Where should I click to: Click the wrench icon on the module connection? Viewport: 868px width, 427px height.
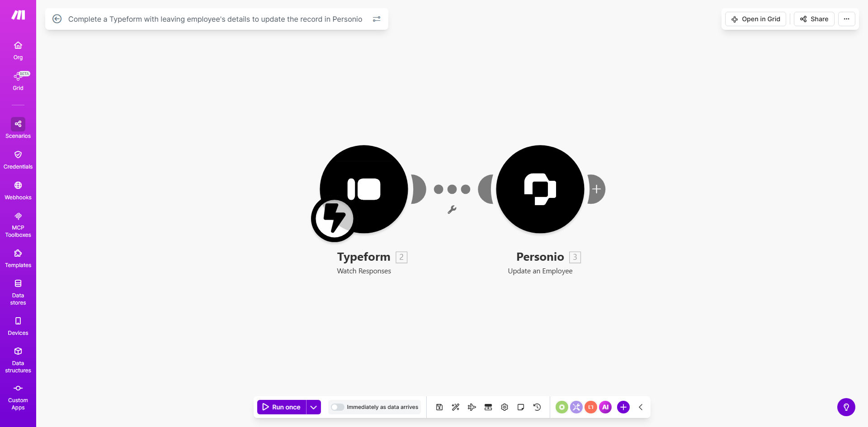(x=452, y=210)
